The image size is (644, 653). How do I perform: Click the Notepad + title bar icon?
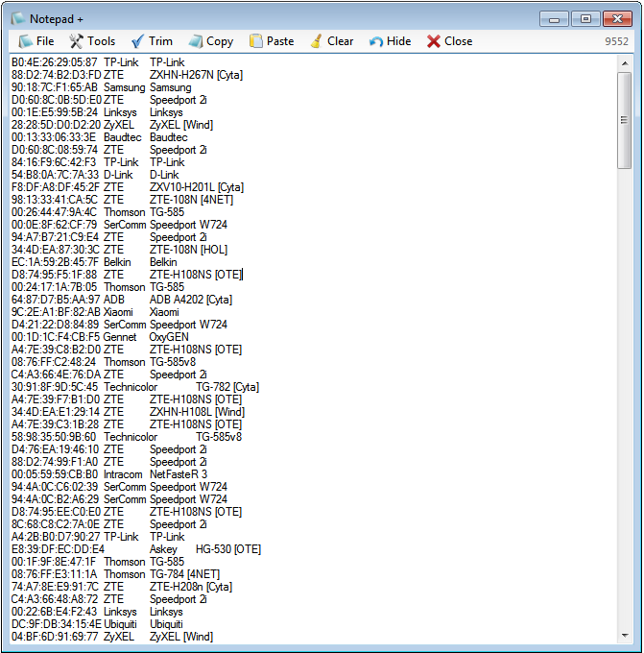(17, 18)
